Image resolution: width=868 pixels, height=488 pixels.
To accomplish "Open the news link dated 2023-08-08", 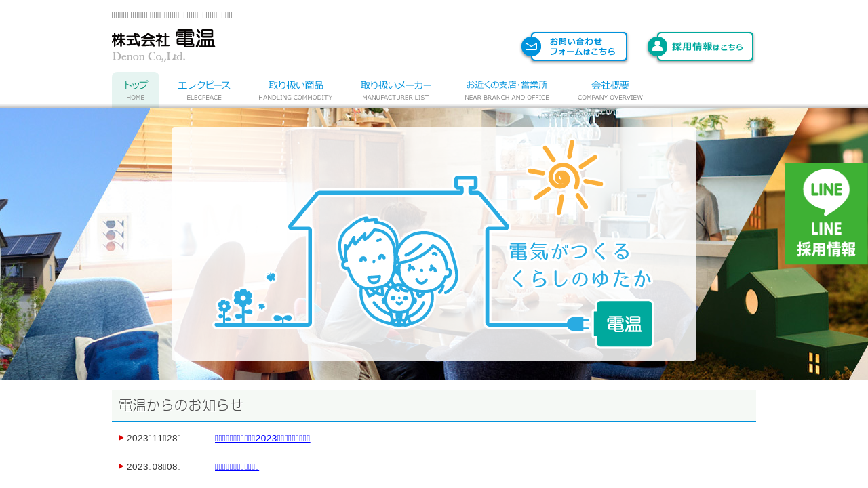I will click(237, 467).
